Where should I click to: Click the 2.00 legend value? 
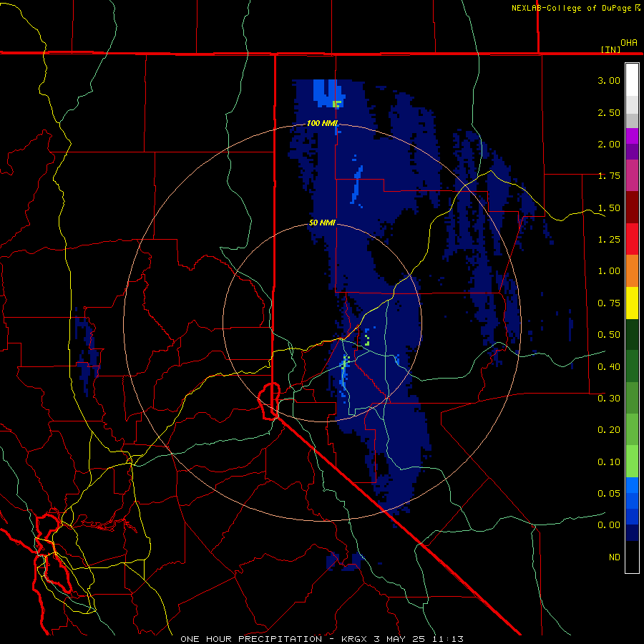click(x=609, y=144)
